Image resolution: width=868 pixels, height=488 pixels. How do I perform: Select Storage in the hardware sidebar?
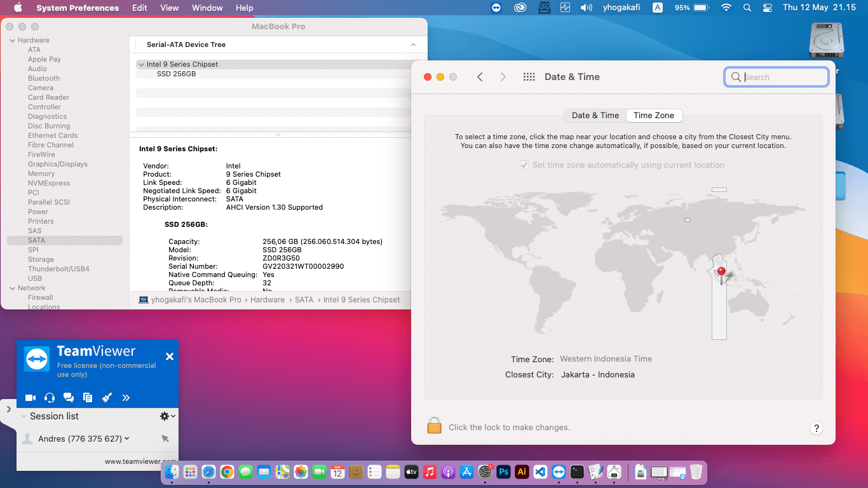tap(41, 259)
